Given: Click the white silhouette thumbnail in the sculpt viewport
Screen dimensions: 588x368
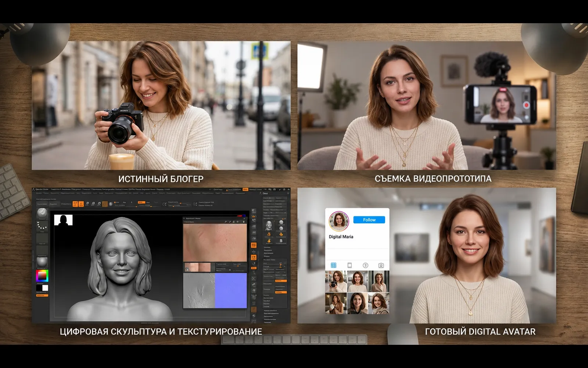Looking at the screenshot, I should pos(63,220).
